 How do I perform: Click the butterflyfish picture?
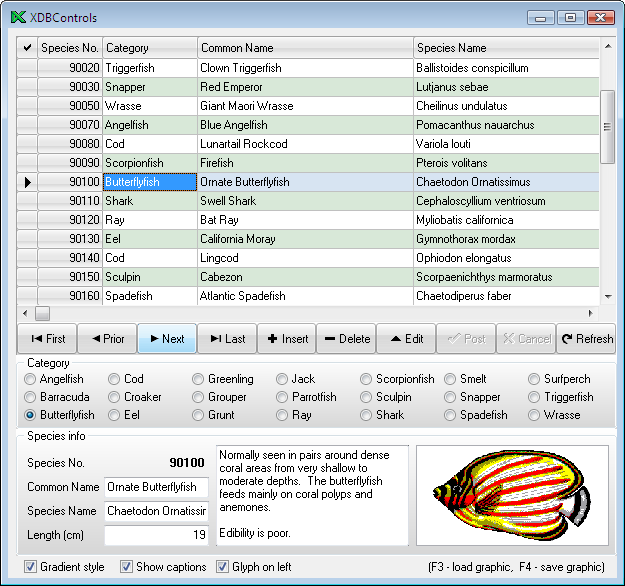512,496
